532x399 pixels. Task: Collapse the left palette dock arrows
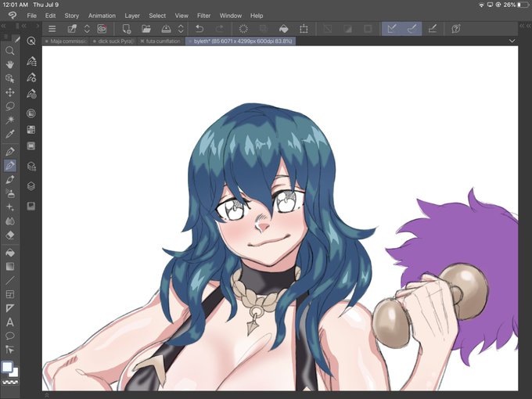click(x=3, y=26)
